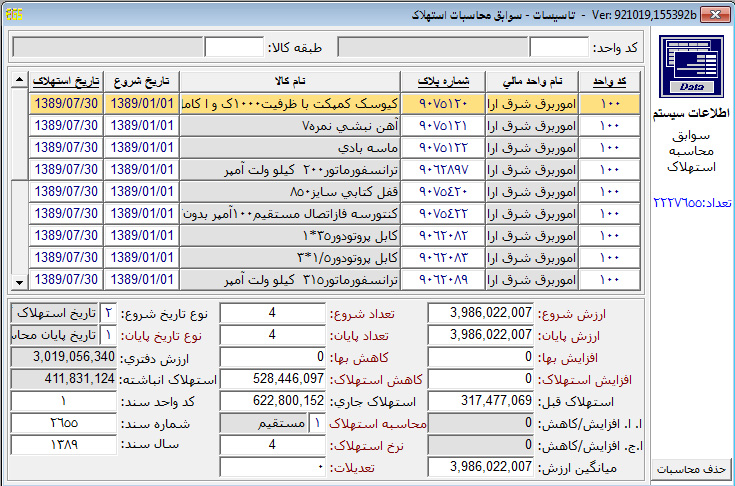
Task: Click the ارزش شروع value field
Action: [481, 313]
